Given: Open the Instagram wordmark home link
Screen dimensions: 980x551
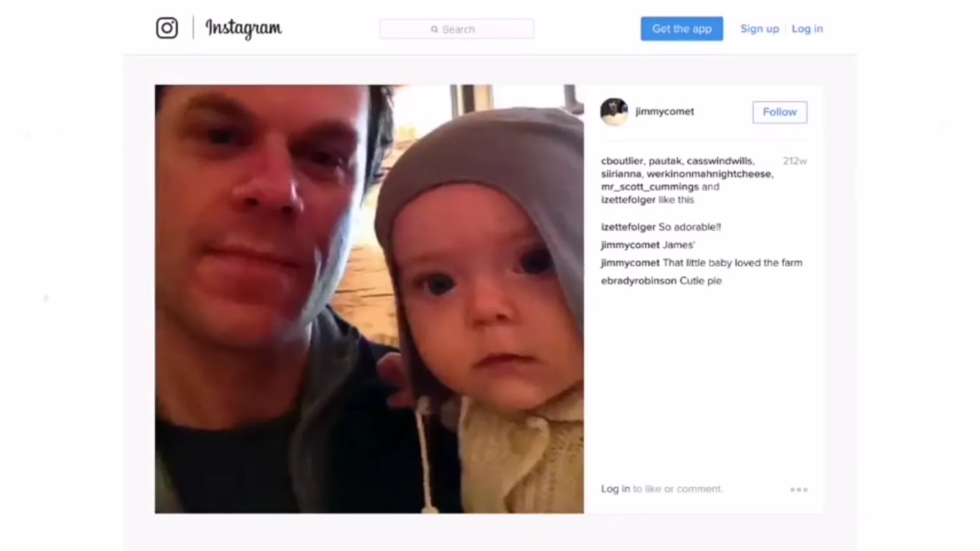Looking at the screenshot, I should pyautogui.click(x=244, y=28).
